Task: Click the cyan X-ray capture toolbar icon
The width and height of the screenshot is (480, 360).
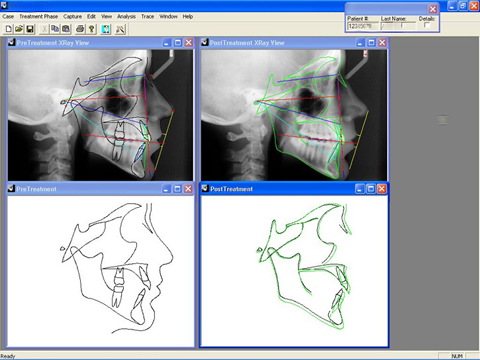Action: (x=106, y=29)
